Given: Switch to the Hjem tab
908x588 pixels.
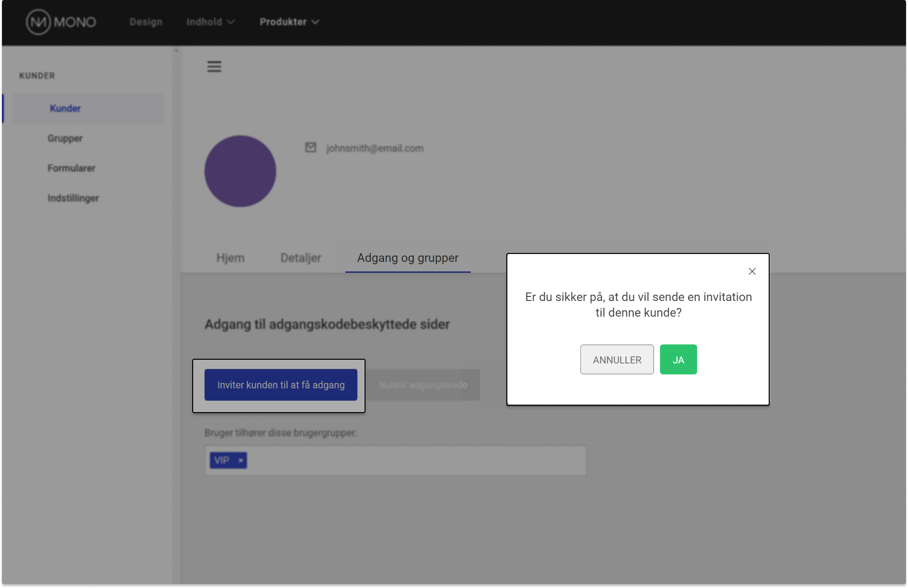Looking at the screenshot, I should [230, 258].
